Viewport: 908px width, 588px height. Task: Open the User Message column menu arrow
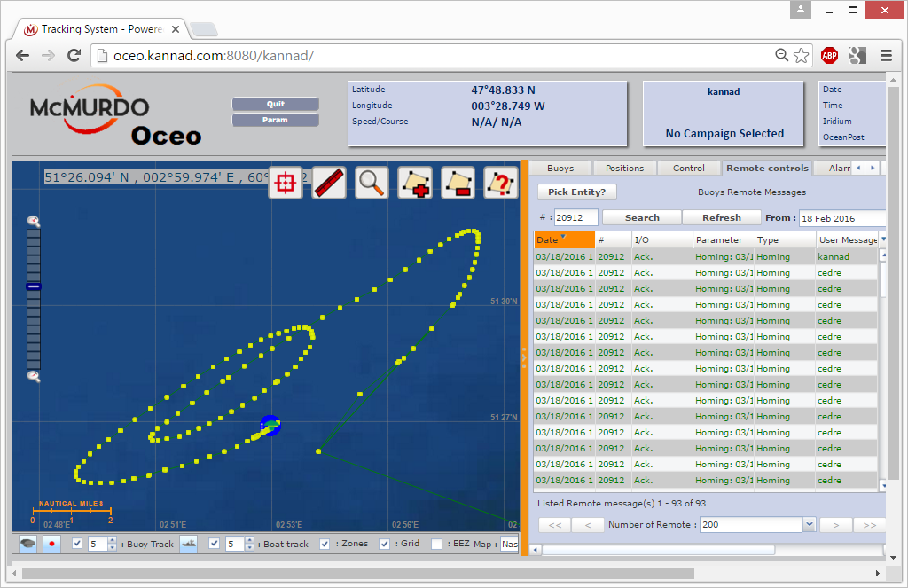[883, 239]
